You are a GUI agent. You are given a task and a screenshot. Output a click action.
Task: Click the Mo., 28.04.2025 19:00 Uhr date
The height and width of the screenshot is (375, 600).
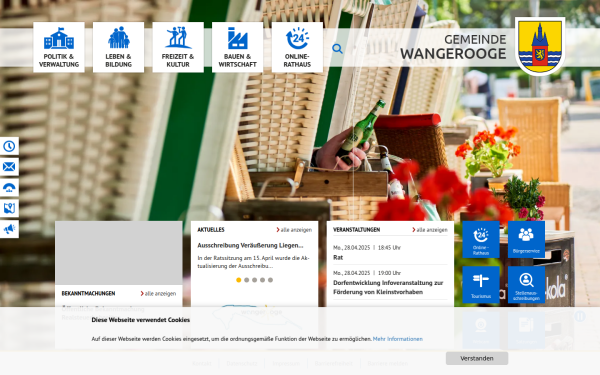click(367, 273)
